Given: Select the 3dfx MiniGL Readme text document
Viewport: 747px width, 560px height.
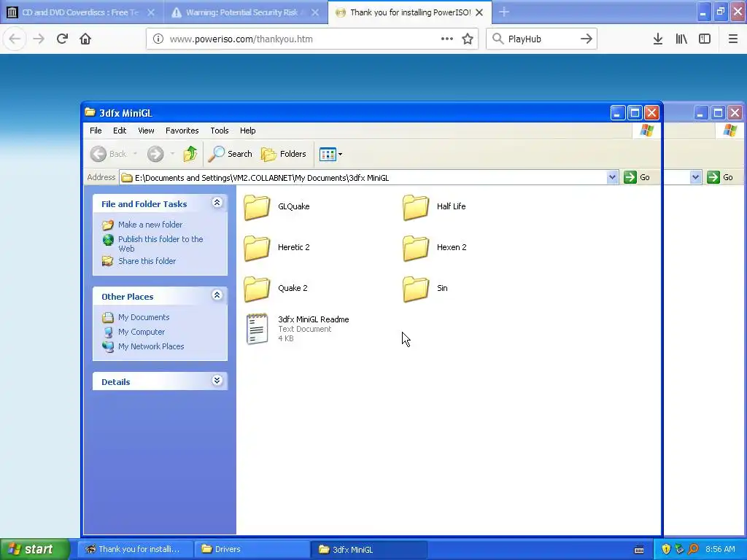Looking at the screenshot, I should click(297, 329).
